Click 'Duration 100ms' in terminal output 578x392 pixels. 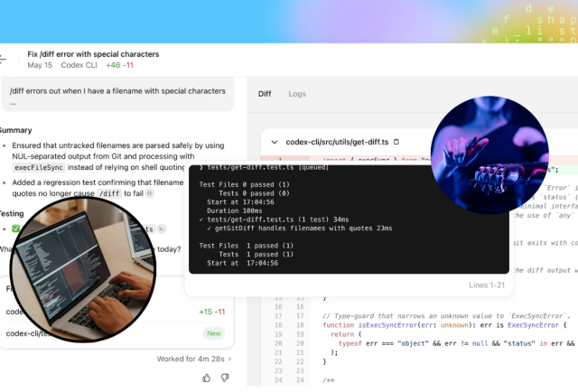[x=235, y=211]
